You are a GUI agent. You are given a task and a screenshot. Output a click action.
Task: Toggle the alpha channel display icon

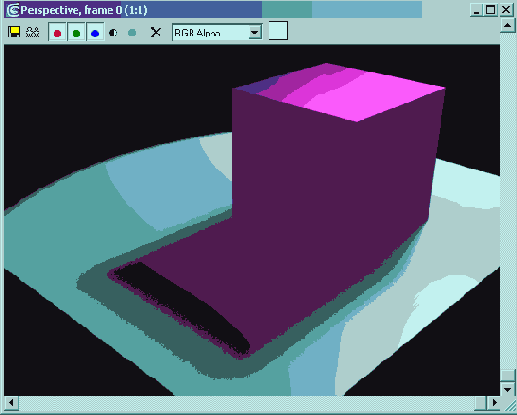pos(113,33)
